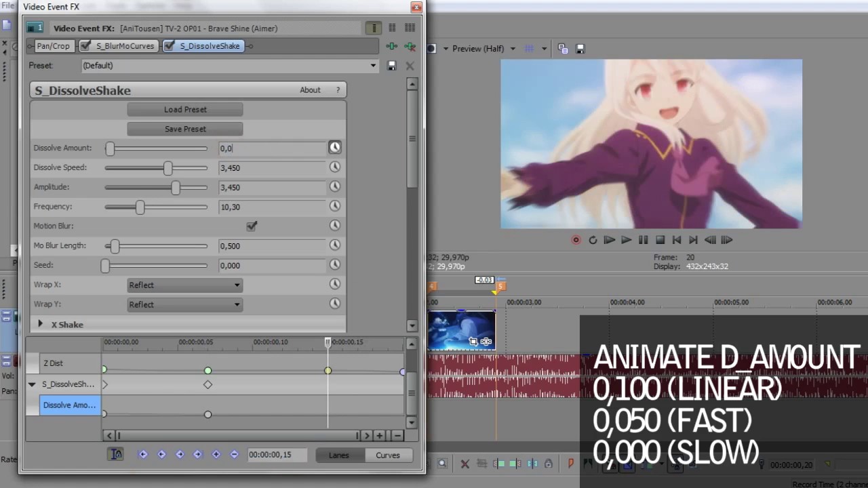Click the Dissolve Speed animate clock icon
This screenshot has height=488, width=868.
click(335, 167)
